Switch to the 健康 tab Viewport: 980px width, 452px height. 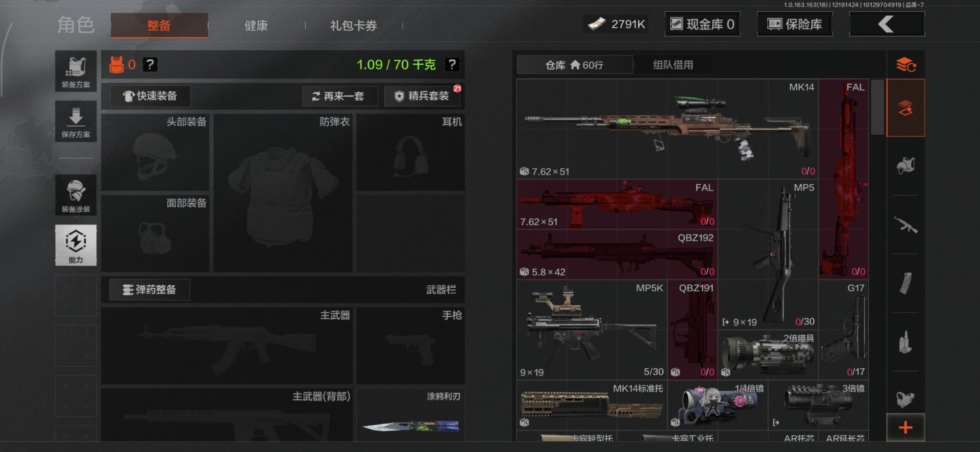pos(256,26)
